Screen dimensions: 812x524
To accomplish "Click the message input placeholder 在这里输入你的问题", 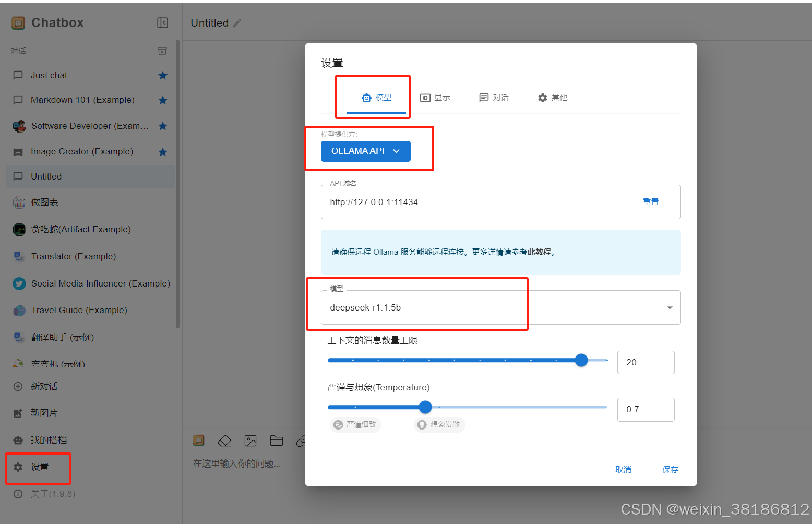I will point(237,463).
